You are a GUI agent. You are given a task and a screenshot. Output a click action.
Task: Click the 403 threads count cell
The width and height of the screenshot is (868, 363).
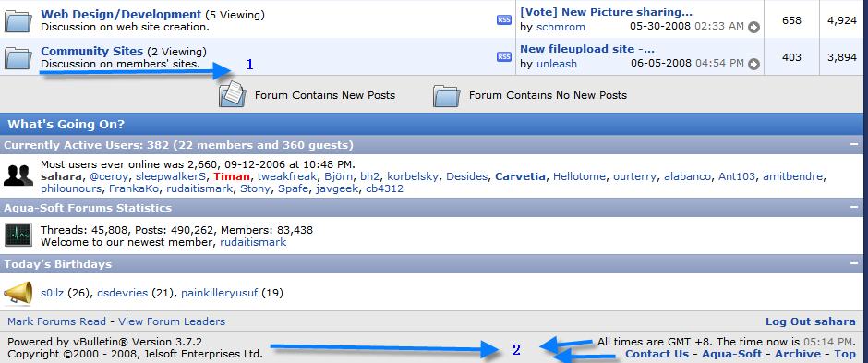791,57
